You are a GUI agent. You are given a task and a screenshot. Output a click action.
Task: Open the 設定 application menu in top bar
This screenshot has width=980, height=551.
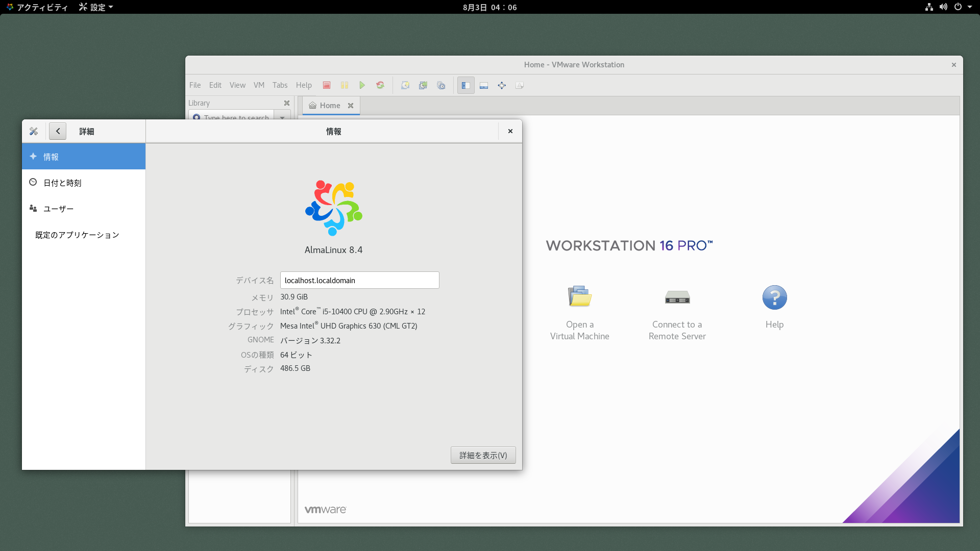[x=96, y=7]
